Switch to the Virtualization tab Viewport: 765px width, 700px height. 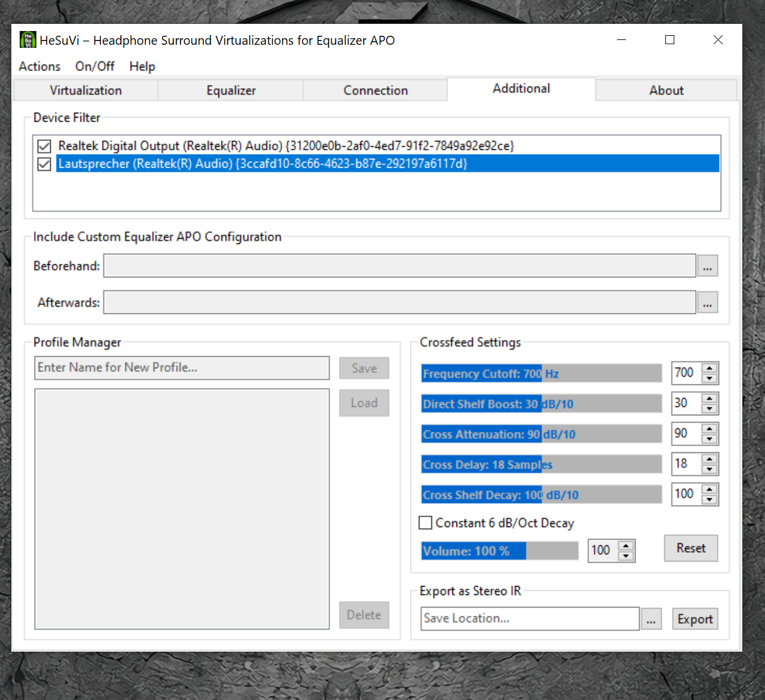click(86, 90)
